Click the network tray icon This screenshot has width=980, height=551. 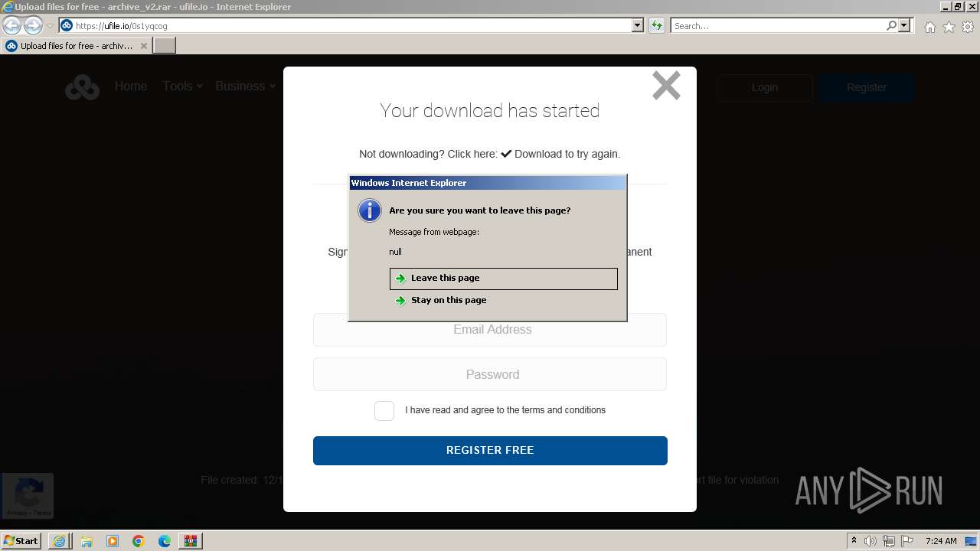click(x=889, y=541)
